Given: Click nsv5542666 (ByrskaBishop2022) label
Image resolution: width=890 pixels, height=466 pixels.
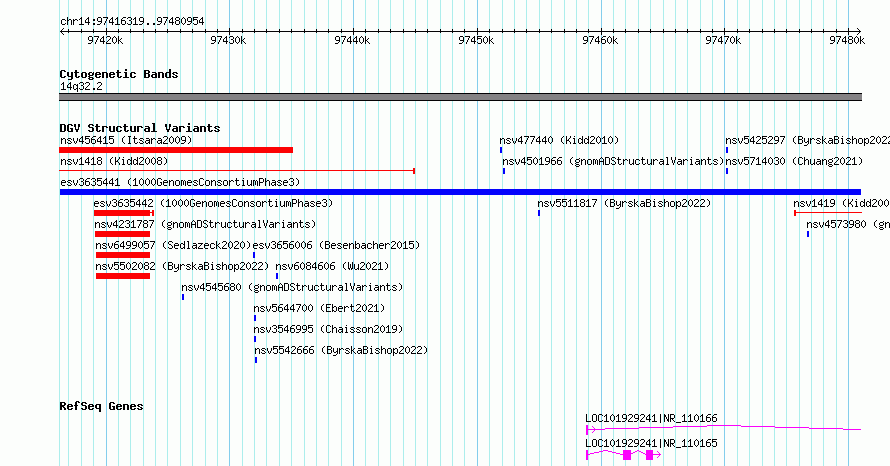Looking at the screenshot, I should (341, 350).
